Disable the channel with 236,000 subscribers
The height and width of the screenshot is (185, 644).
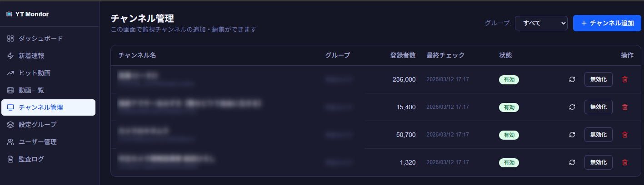(598, 80)
